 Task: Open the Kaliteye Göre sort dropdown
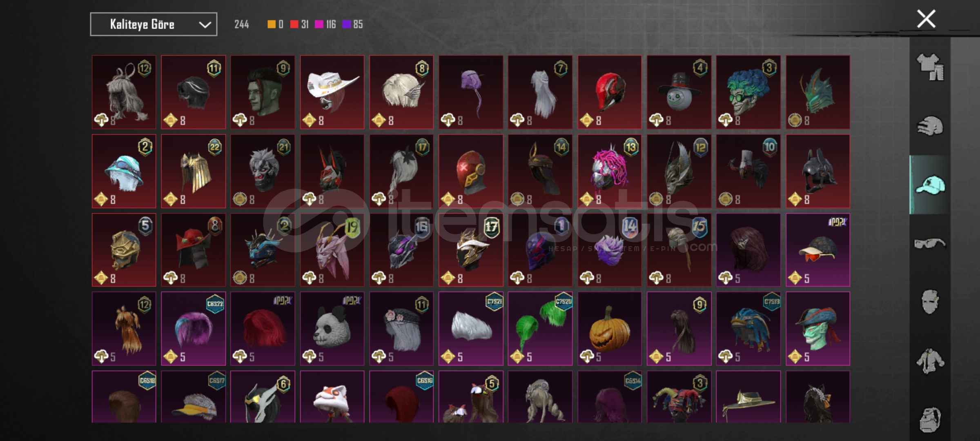point(154,24)
